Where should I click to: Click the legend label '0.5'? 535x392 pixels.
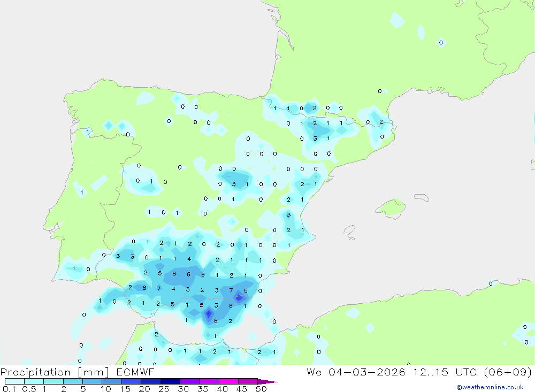29,389
